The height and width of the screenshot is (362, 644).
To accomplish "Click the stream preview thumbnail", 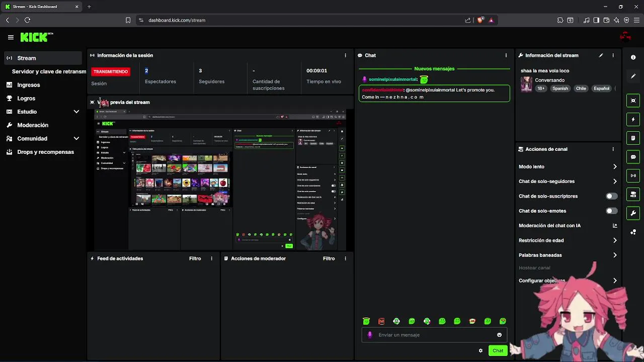I will 220,179.
